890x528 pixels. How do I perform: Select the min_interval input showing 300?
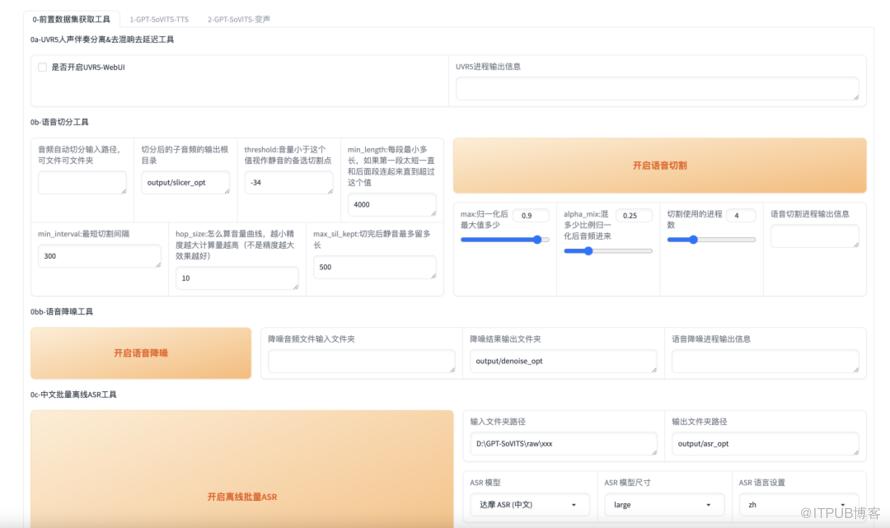pyautogui.click(x=98, y=257)
